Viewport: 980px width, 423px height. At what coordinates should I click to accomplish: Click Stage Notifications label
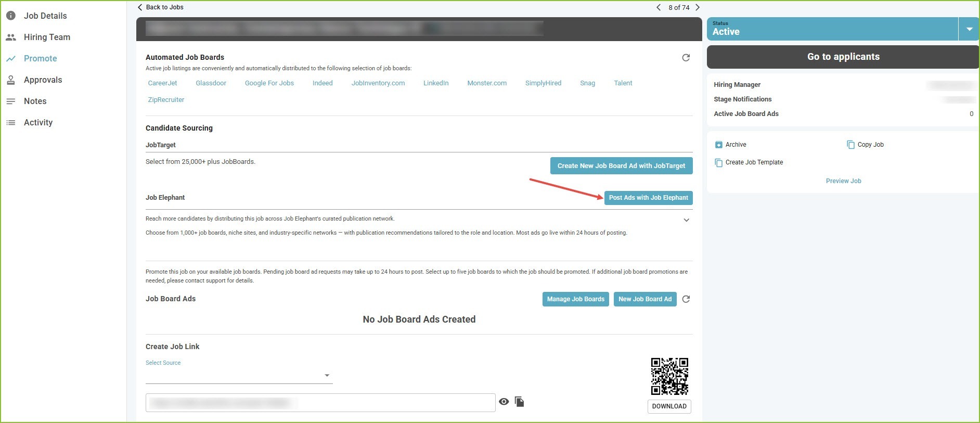click(x=743, y=99)
